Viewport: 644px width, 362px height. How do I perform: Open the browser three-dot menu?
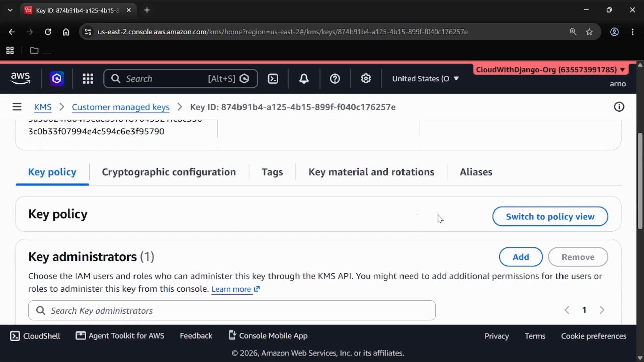[633, 32]
